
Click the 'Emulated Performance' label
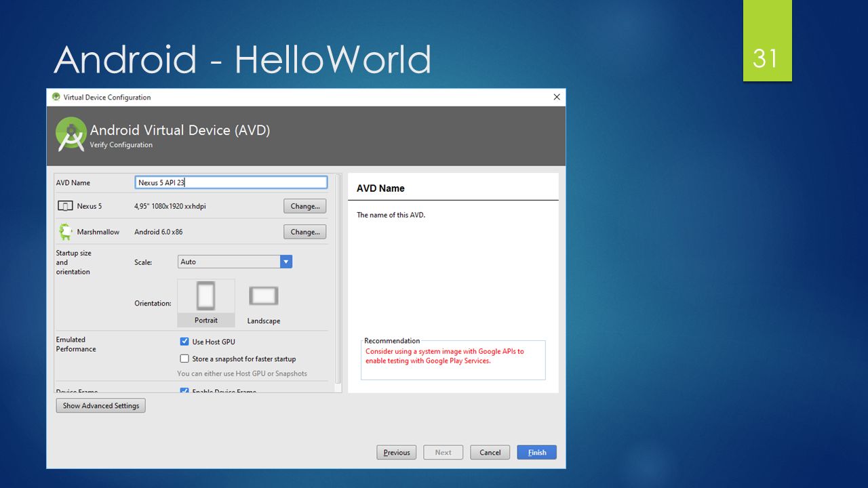pos(76,344)
